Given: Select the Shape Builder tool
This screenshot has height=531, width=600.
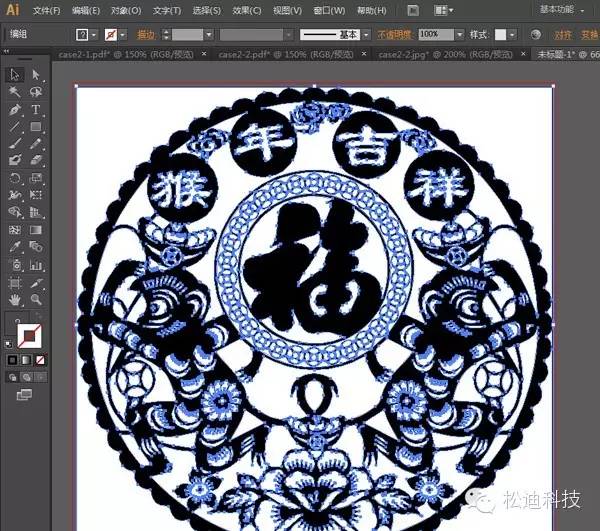Looking at the screenshot, I should pos(15,212).
